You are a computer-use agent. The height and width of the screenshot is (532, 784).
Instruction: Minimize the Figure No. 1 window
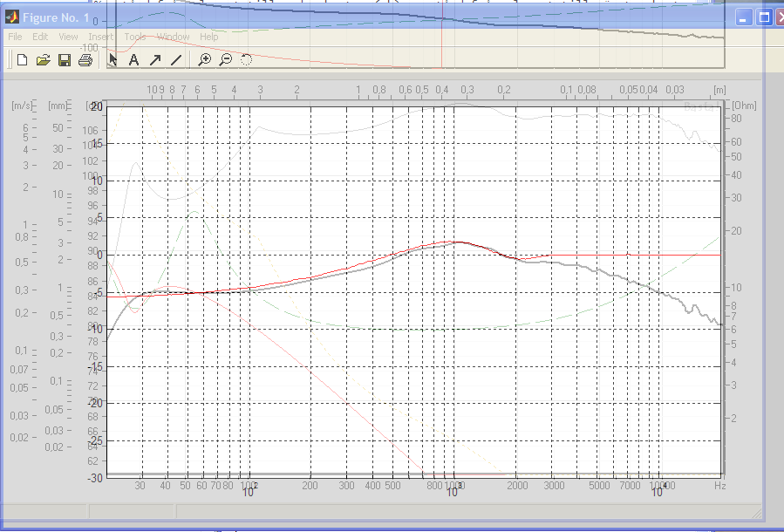744,18
